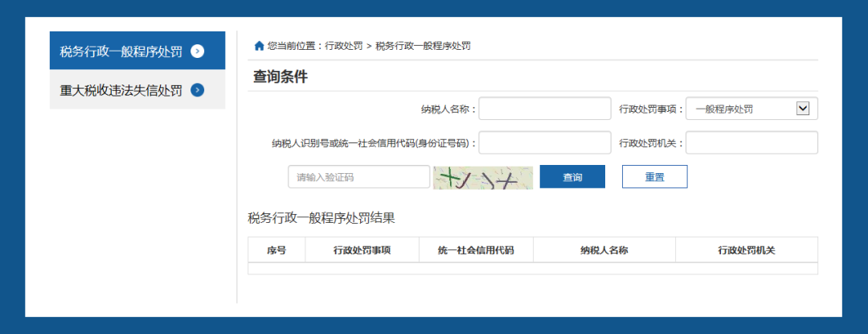Click the 行政处罚事项 table column header
The width and height of the screenshot is (868, 334).
click(362, 249)
